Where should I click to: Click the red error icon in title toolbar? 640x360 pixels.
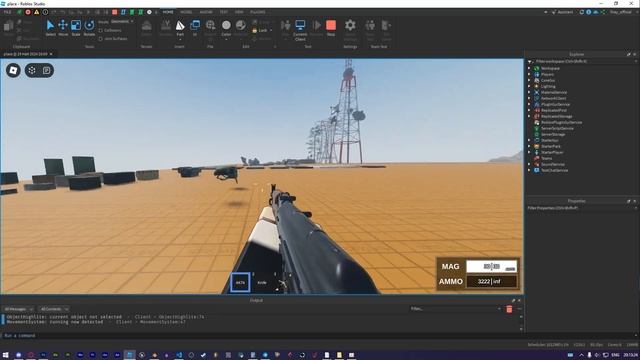pos(28,12)
